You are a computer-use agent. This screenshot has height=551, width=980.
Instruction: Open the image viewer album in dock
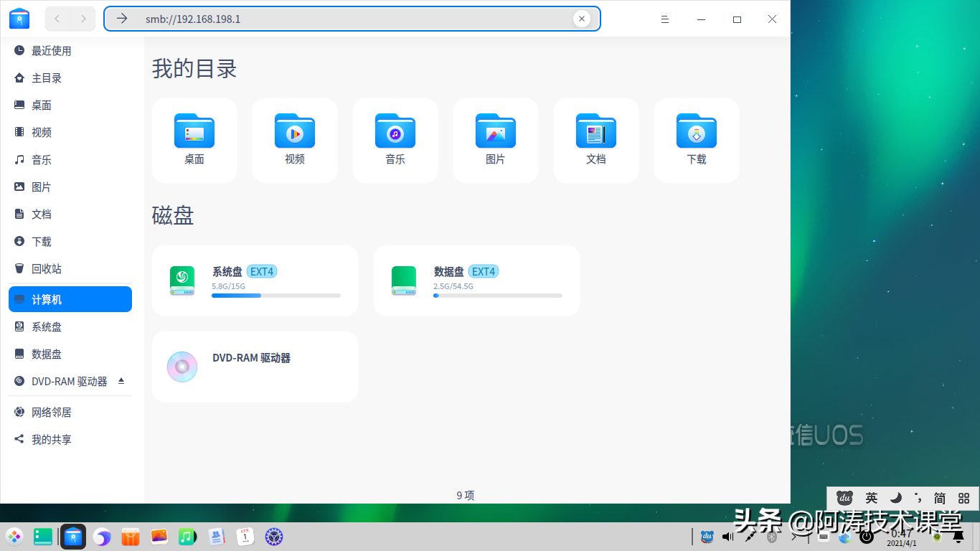point(159,536)
